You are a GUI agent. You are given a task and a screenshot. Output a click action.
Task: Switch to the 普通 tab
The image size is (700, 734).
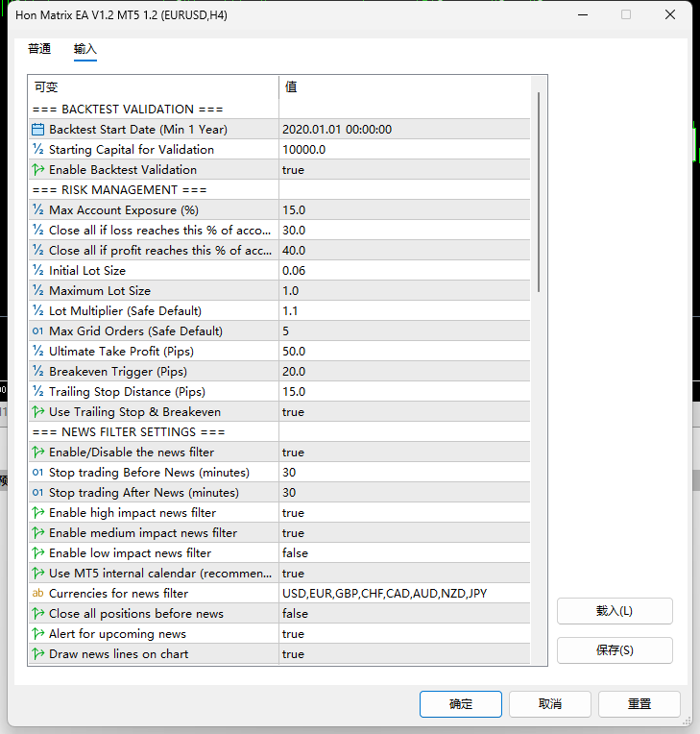tap(39, 49)
